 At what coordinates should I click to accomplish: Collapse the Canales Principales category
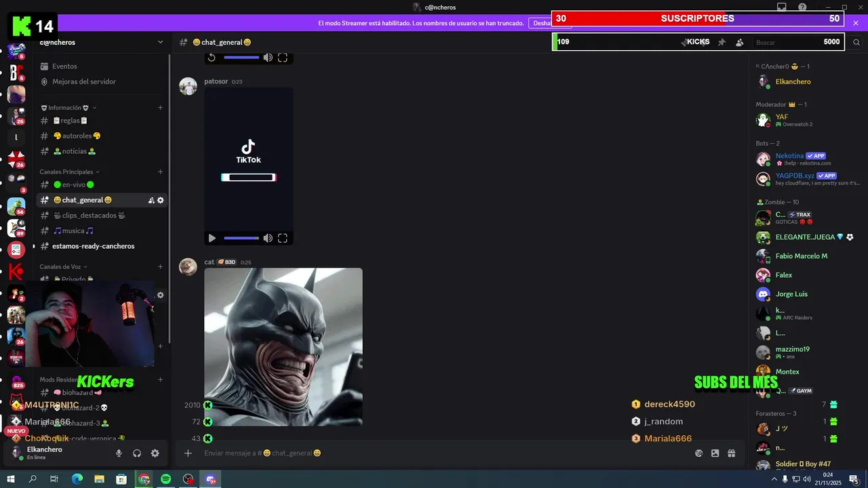click(x=71, y=172)
